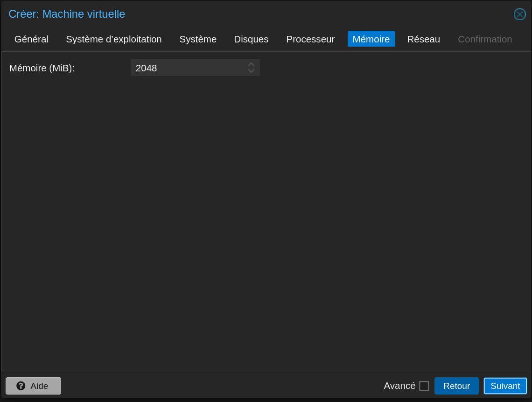This screenshot has height=402, width=532.
Task: Click the dialog title Créer: Machine virtuelle
Action: click(67, 14)
